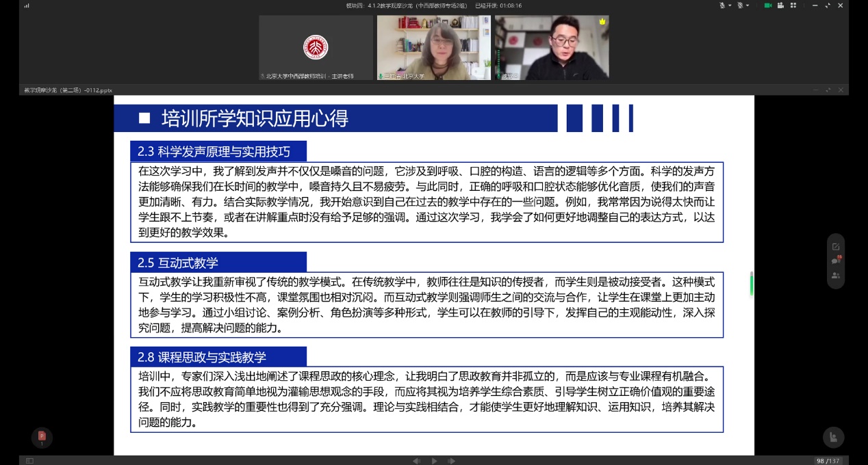Toggle the slide panel icon at bottom-left
This screenshot has width=868, height=465.
[x=29, y=461]
